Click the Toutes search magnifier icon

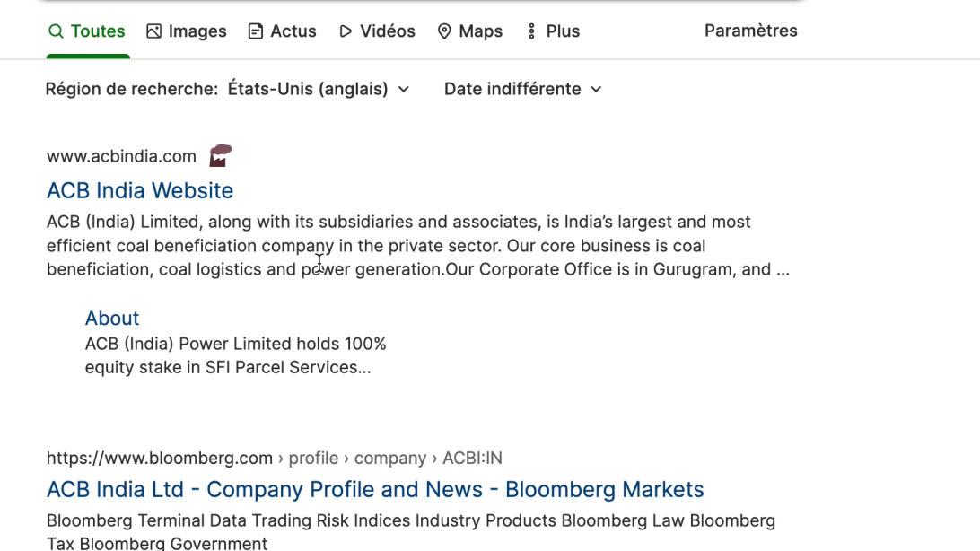coord(56,31)
